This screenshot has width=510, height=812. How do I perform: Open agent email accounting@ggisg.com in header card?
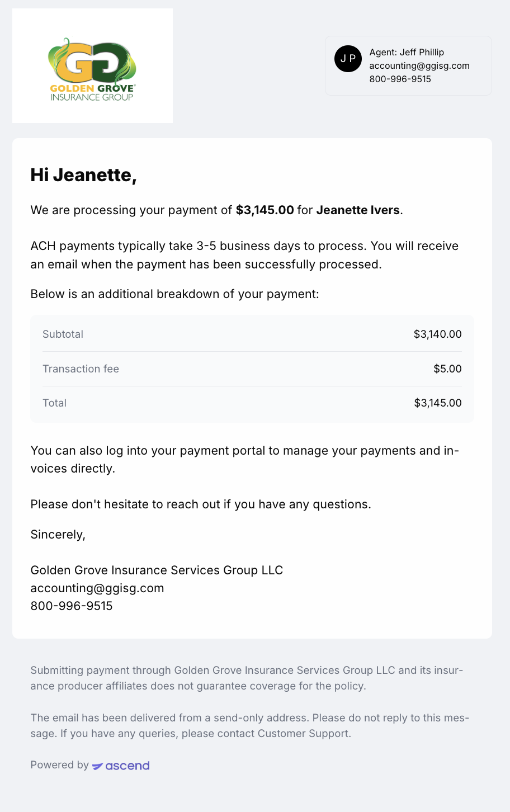click(419, 65)
